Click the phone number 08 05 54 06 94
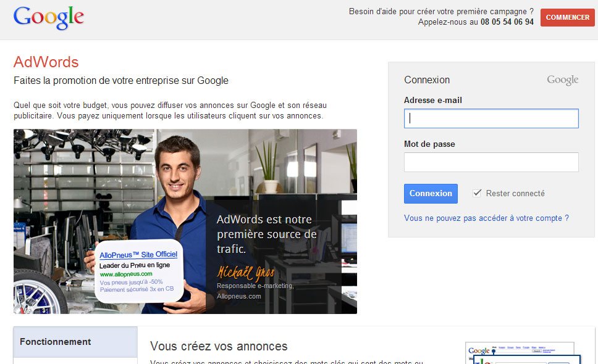Screen dimensions: 598x364 (507, 22)
